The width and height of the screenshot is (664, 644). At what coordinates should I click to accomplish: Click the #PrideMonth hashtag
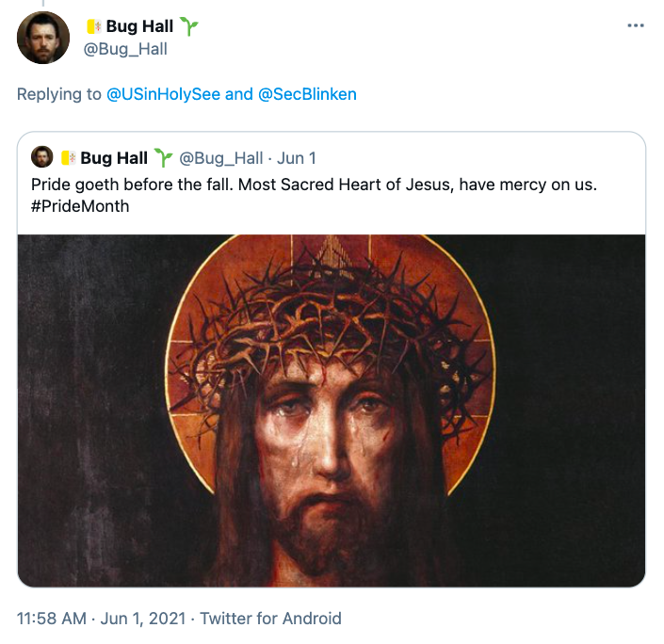pyautogui.click(x=80, y=205)
